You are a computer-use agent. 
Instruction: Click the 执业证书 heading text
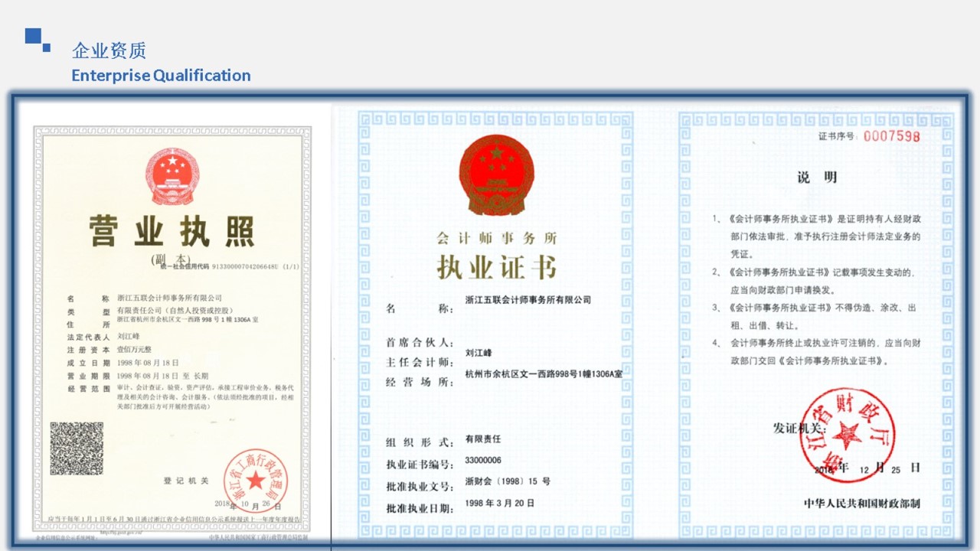(x=496, y=267)
